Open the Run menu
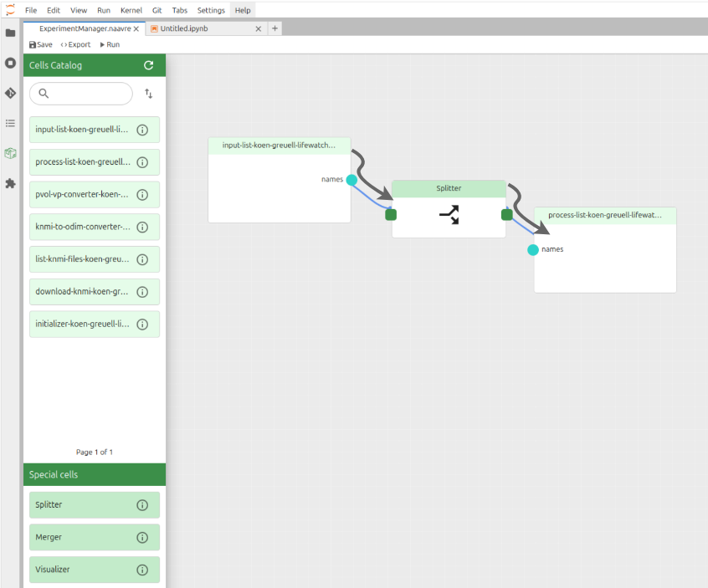The width and height of the screenshot is (708, 588). (104, 10)
